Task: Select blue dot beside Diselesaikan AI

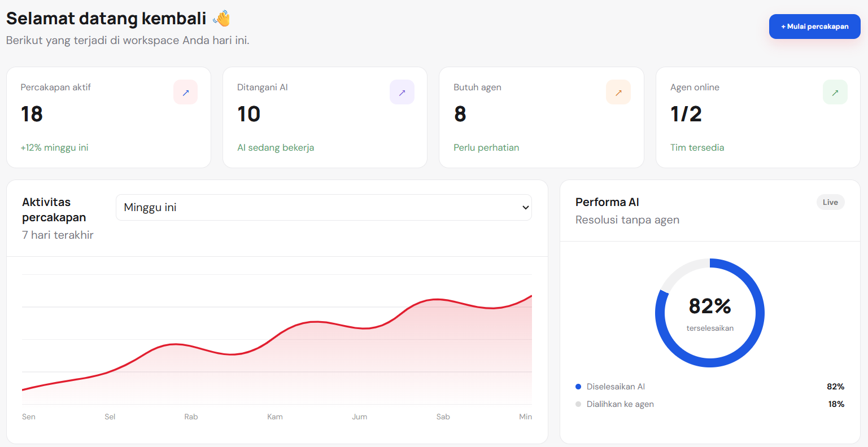Action: point(578,387)
